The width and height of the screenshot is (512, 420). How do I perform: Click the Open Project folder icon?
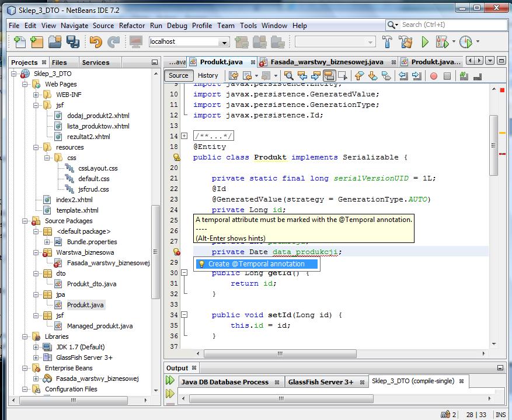[55, 42]
